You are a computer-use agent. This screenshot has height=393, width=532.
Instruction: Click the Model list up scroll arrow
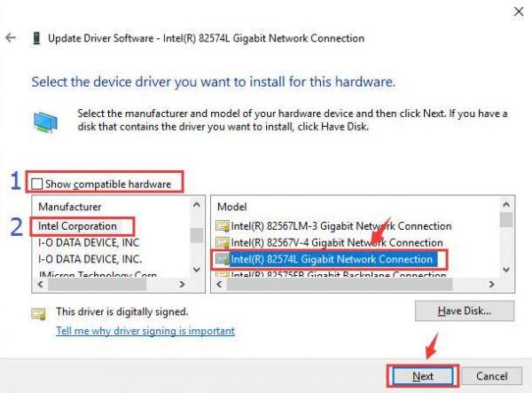(x=506, y=205)
